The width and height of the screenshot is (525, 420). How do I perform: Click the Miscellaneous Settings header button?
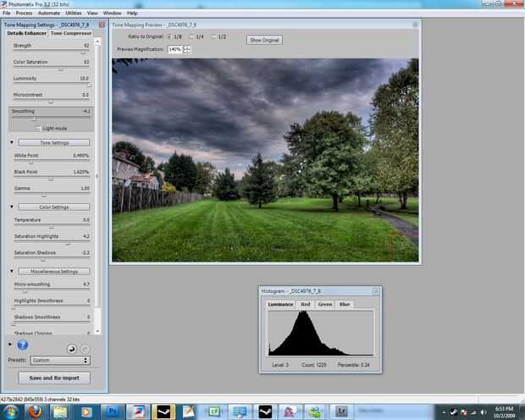[x=54, y=271]
